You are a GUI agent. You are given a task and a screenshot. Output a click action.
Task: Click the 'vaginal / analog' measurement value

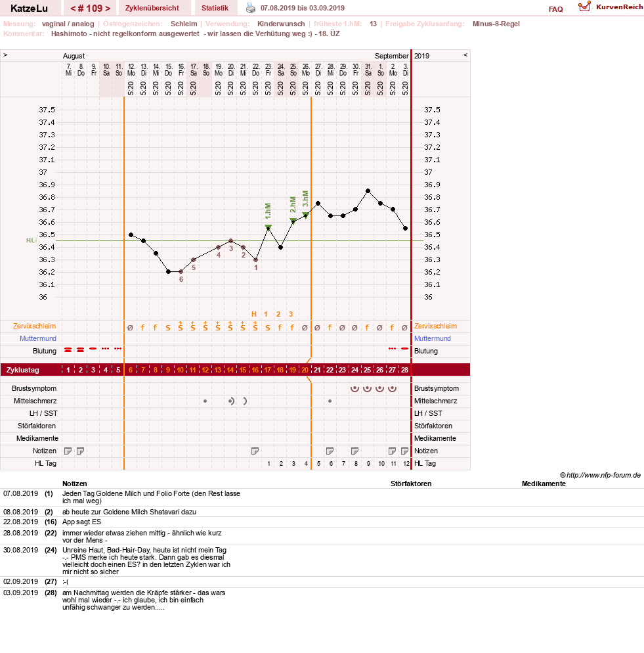(x=68, y=24)
